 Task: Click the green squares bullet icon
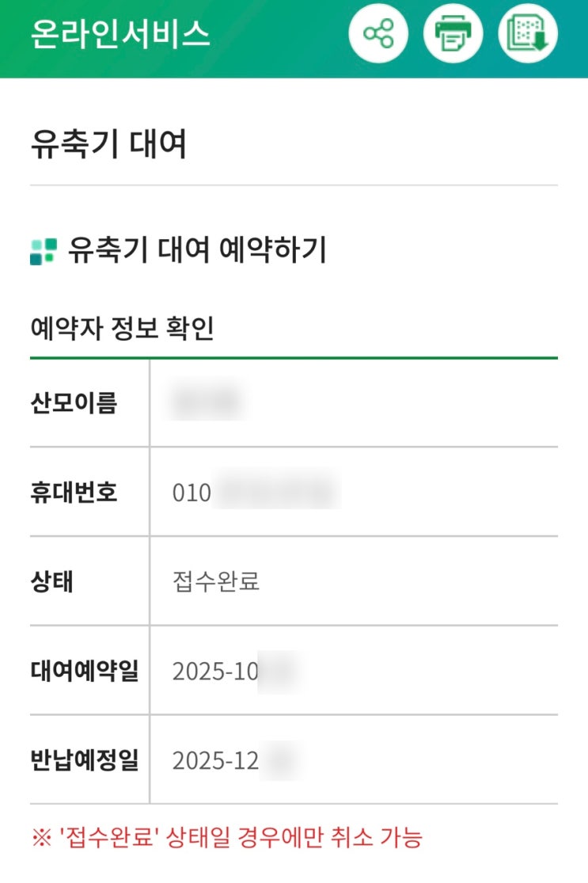[x=44, y=251]
